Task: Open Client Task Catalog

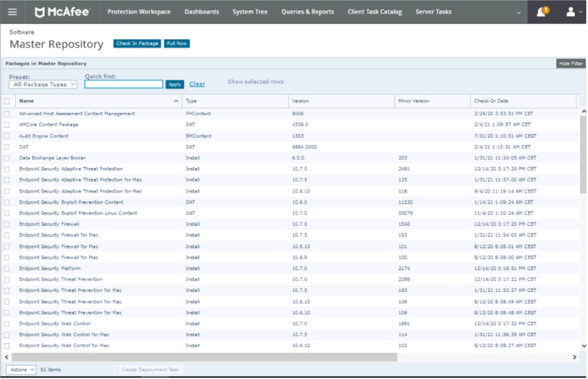Action: click(374, 12)
